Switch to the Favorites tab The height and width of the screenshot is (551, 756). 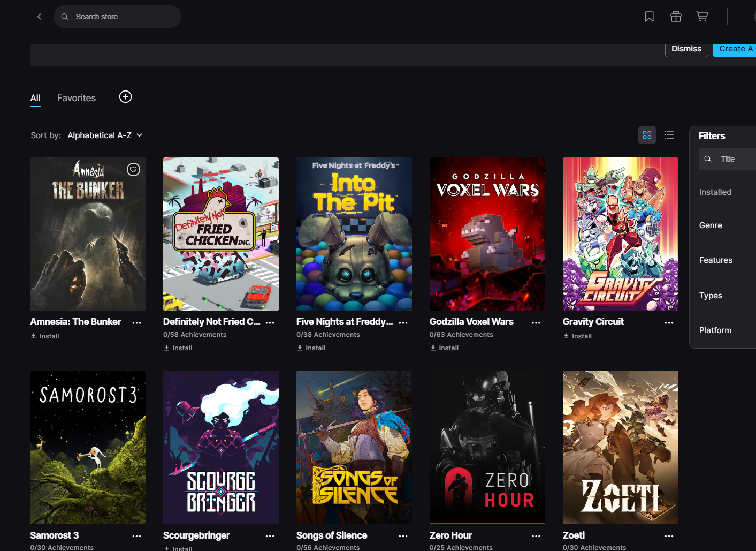click(x=77, y=98)
